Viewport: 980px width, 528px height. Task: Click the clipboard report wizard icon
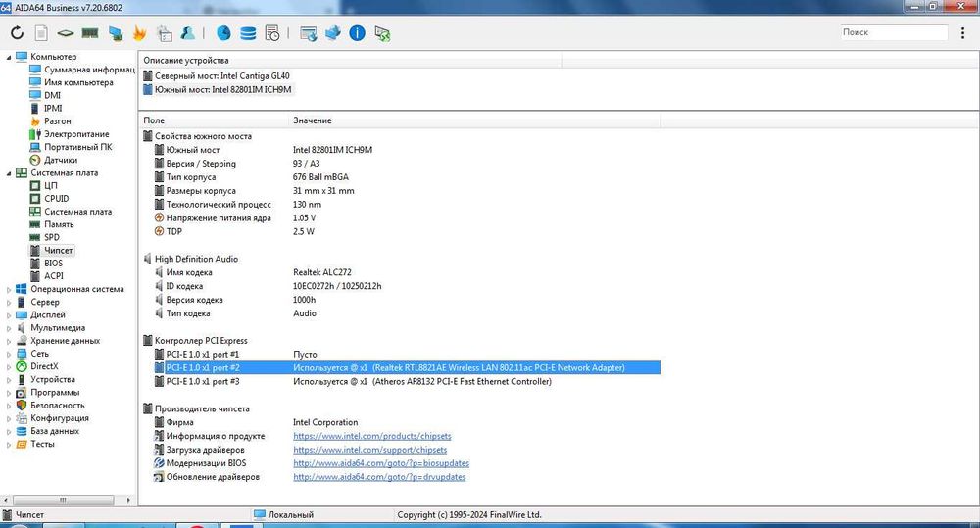[x=165, y=33]
